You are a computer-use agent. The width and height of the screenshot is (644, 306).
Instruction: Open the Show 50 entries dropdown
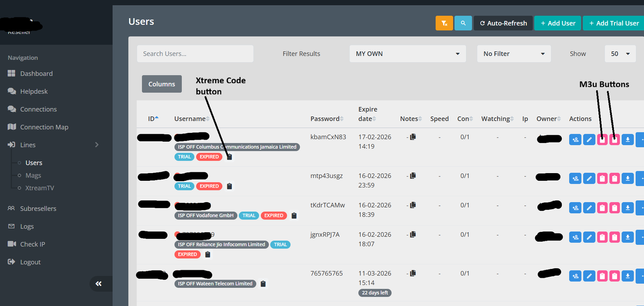620,54
